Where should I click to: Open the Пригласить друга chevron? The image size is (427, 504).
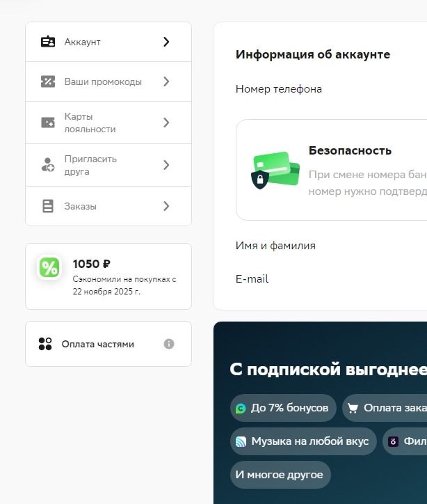pyautogui.click(x=166, y=165)
